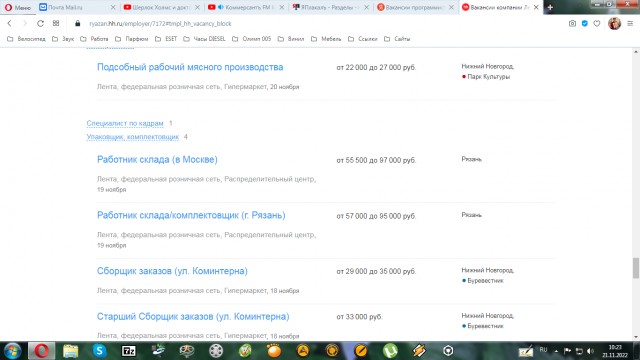Open the Opera Меню button
Screen dimensions: 640x360
click(18, 7)
